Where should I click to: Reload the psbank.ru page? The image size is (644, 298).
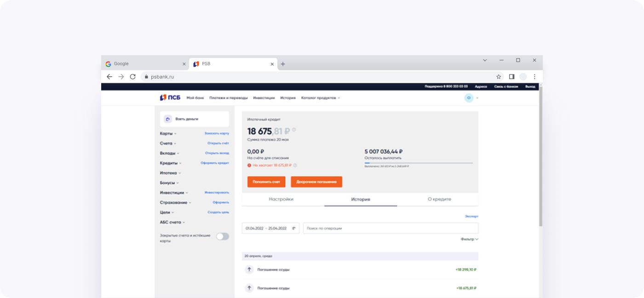point(133,77)
